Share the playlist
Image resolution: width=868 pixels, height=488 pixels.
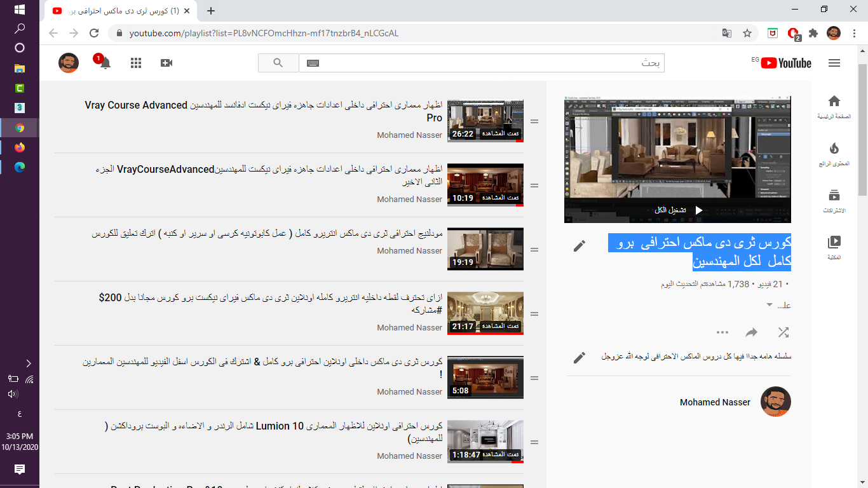752,332
